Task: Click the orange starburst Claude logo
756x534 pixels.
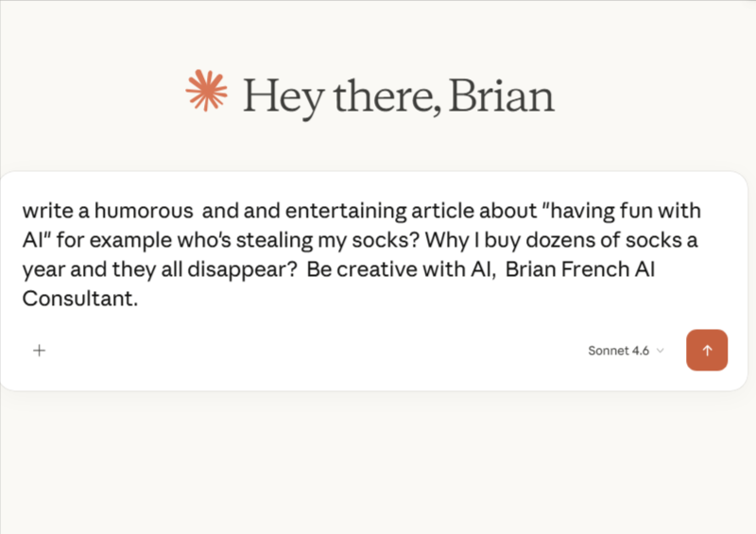Action: click(206, 92)
